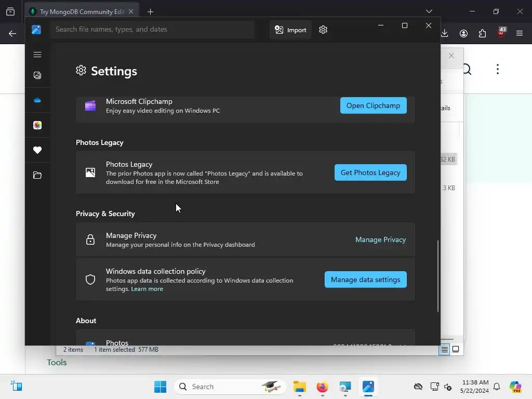Open the notification bell
This screenshot has height=399, width=532.
pos(497,387)
